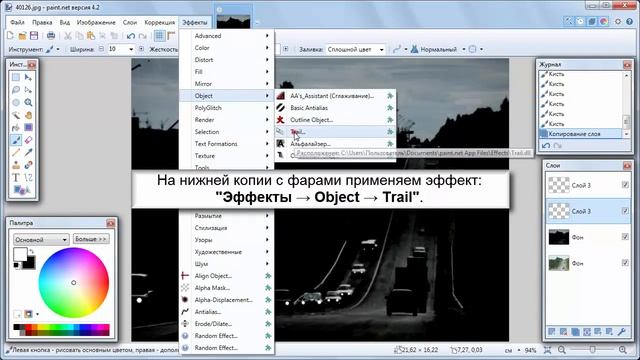The image size is (640, 360).
Task: Zoom in with status bar magnifier plus
Action: pos(623,350)
